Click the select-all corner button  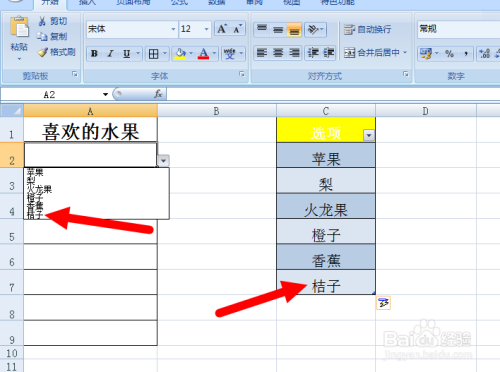click(12, 111)
